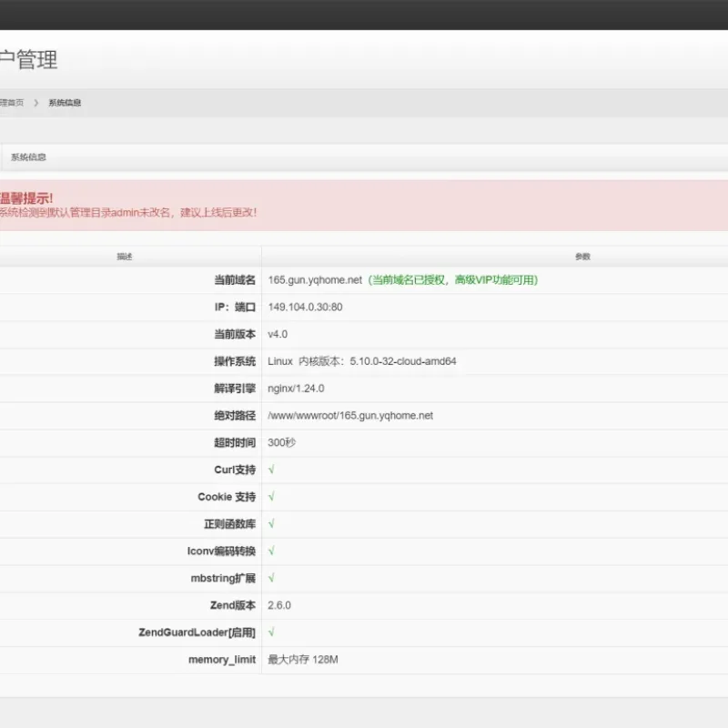Viewport: 728px width, 728px height.
Task: Click the 解译引擎 row label
Action: (235, 389)
